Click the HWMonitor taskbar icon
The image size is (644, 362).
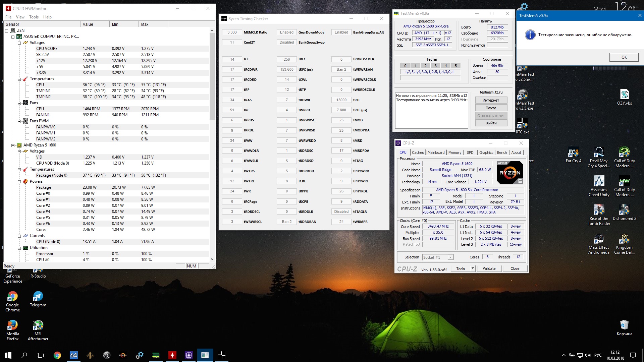click(172, 355)
